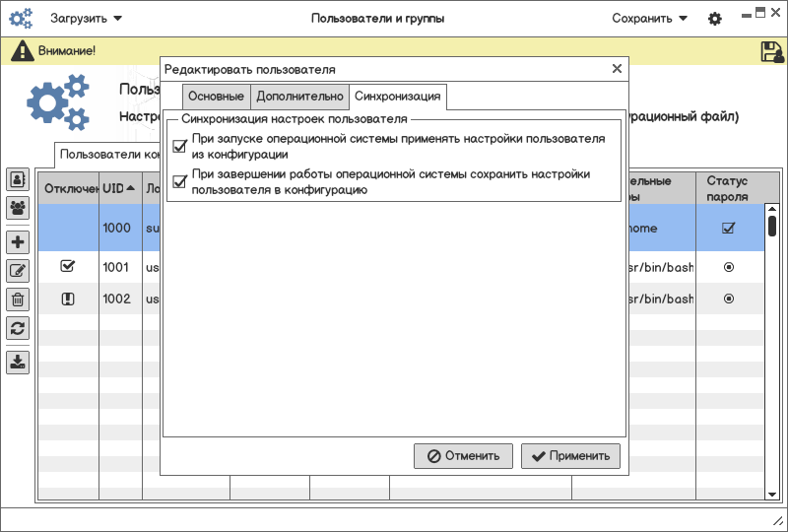Viewport: 788px width, 532px height.
Task: Select the Пользователи конфигурации tab behind dialog
Action: (x=108, y=154)
